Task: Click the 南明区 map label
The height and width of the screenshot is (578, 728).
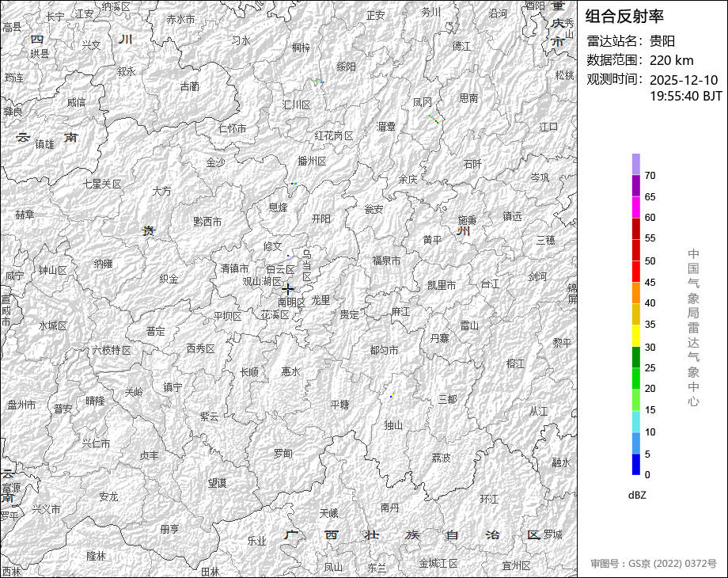Action: point(291,302)
